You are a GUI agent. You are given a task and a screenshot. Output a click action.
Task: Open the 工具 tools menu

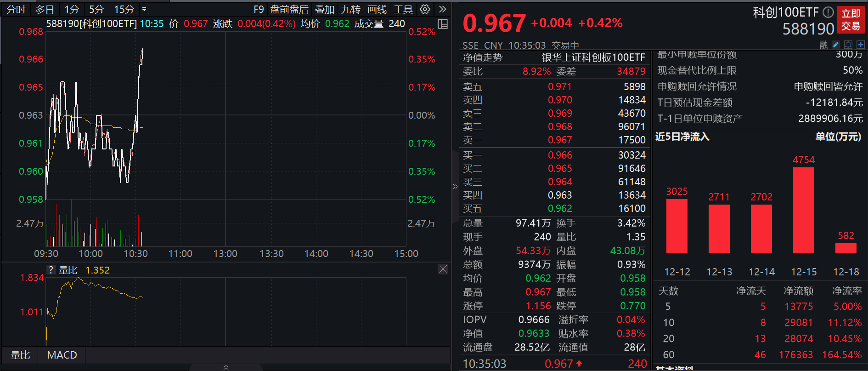click(403, 9)
